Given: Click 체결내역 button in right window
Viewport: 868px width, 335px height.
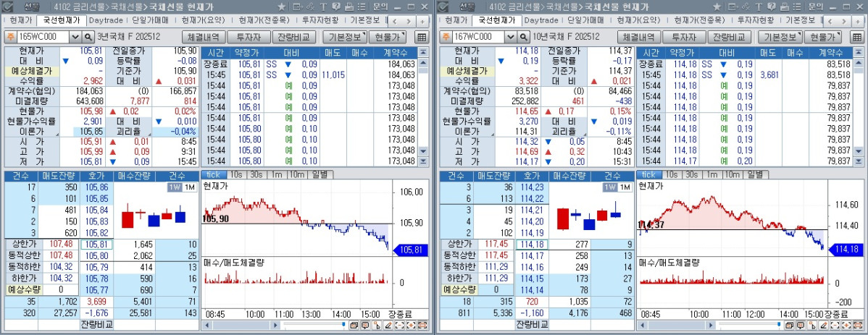Looking at the screenshot, I should pyautogui.click(x=638, y=37).
